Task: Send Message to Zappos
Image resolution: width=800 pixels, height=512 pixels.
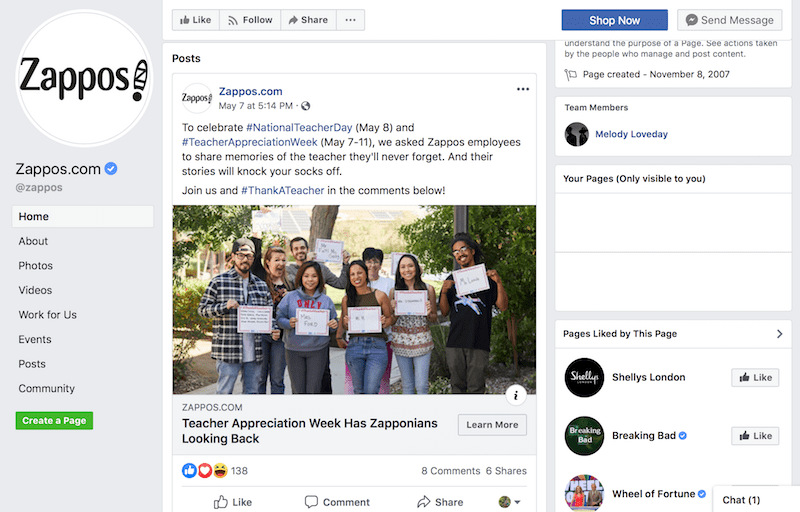Action: coord(730,20)
